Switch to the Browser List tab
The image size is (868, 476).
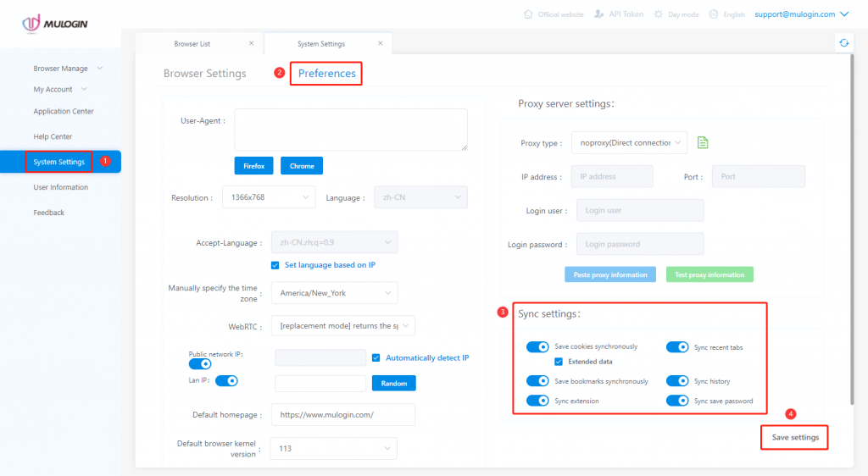point(192,44)
